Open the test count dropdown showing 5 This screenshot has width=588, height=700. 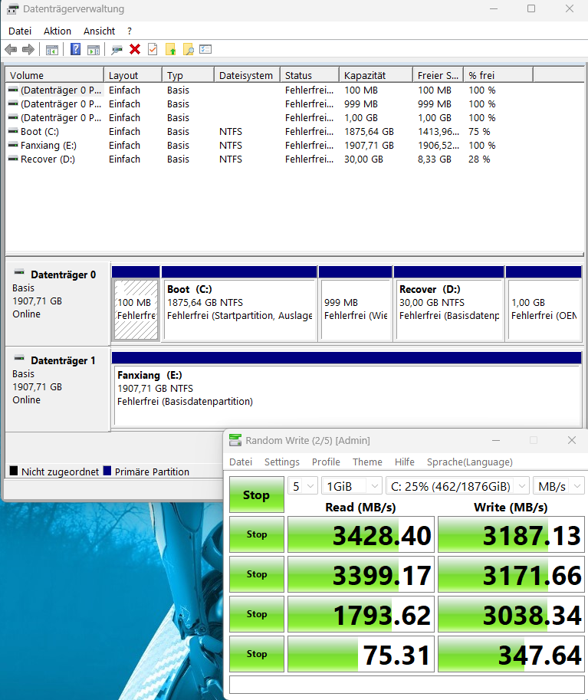(x=301, y=486)
